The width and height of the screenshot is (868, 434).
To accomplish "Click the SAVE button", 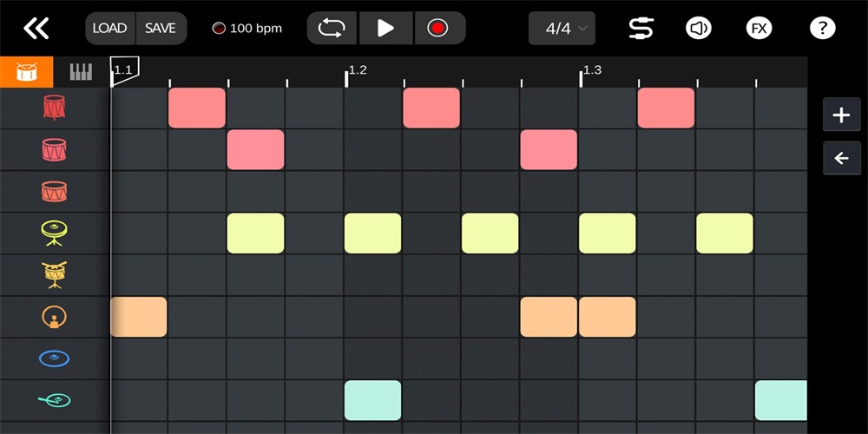I will tap(161, 28).
